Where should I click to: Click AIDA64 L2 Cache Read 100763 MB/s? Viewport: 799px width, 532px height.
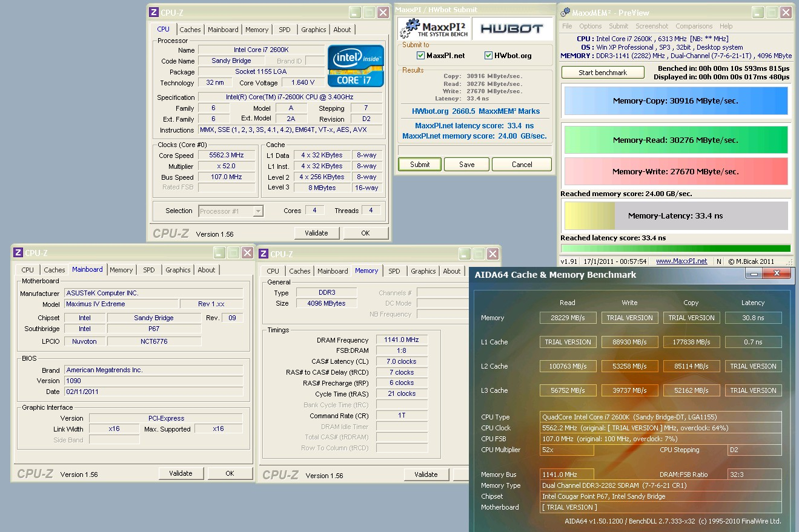point(568,366)
